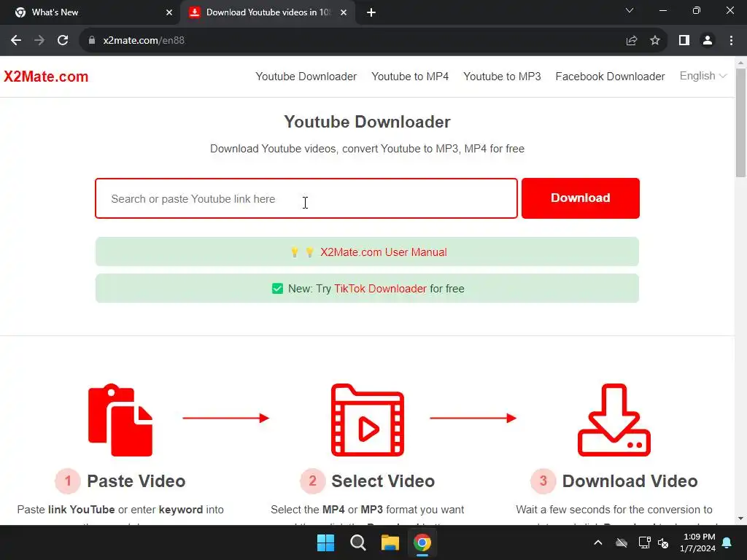This screenshot has height=560, width=747.
Task: Click the address bar URL x2mate.com
Action: (x=144, y=41)
